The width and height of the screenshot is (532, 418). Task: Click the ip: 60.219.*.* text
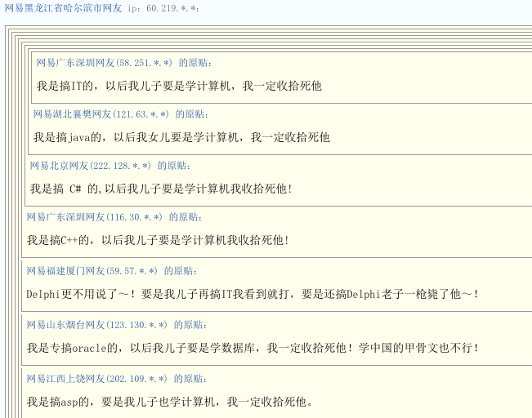163,8
